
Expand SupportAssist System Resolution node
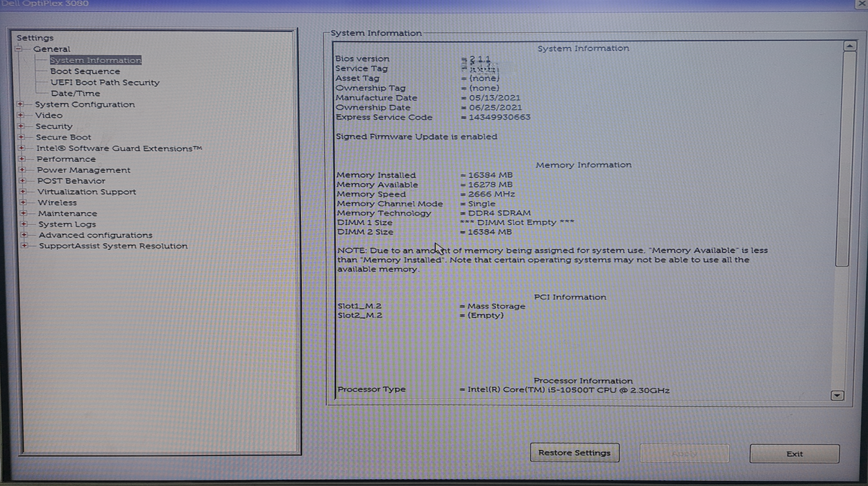tap(24, 246)
